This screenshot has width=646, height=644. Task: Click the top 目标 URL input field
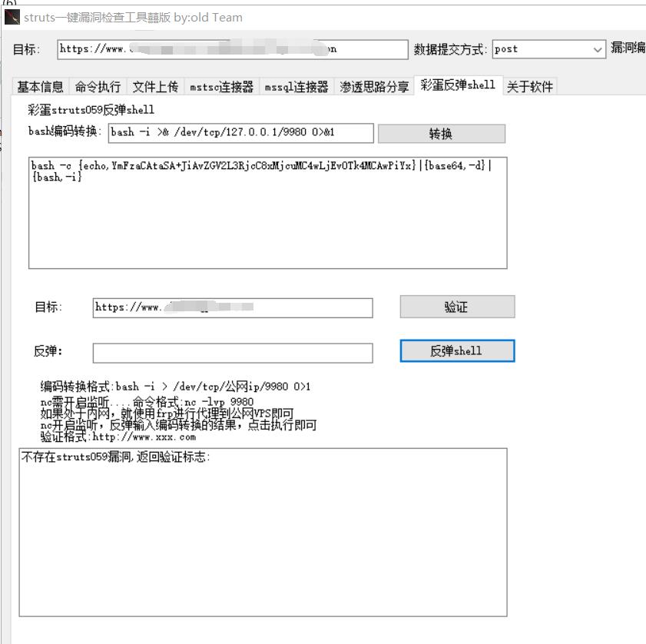point(233,49)
